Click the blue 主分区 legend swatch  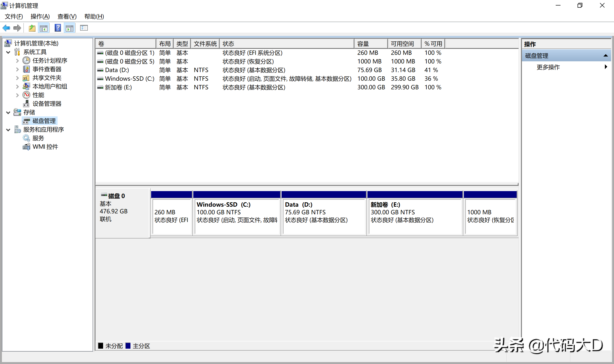[x=128, y=346]
